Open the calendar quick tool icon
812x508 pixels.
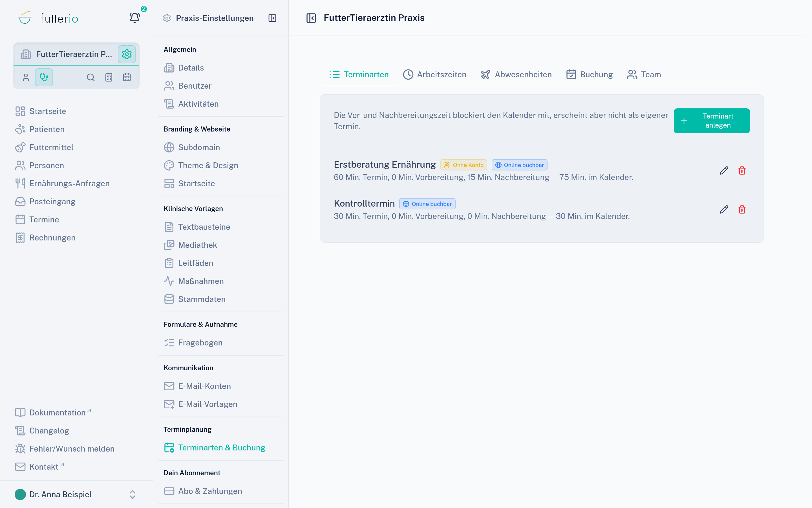tap(127, 77)
